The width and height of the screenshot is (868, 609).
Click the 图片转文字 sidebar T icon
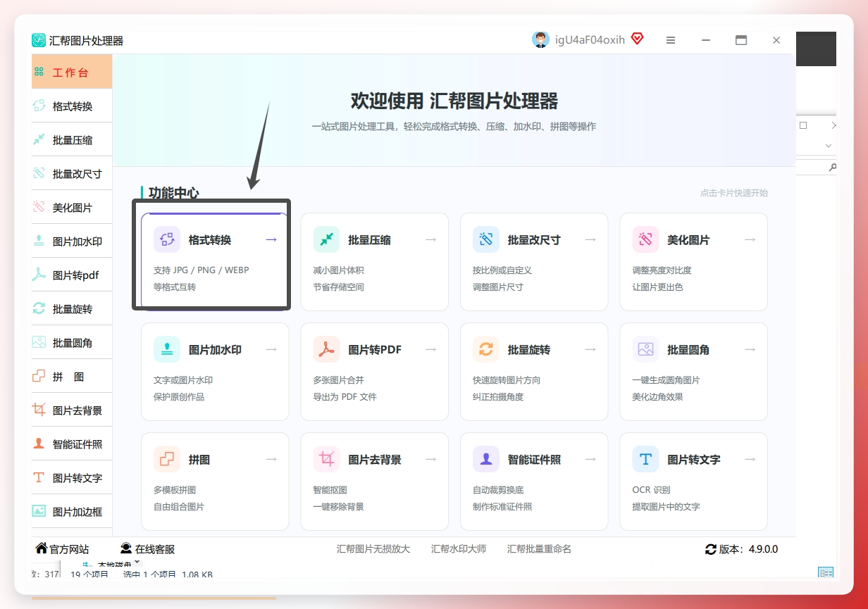point(39,477)
